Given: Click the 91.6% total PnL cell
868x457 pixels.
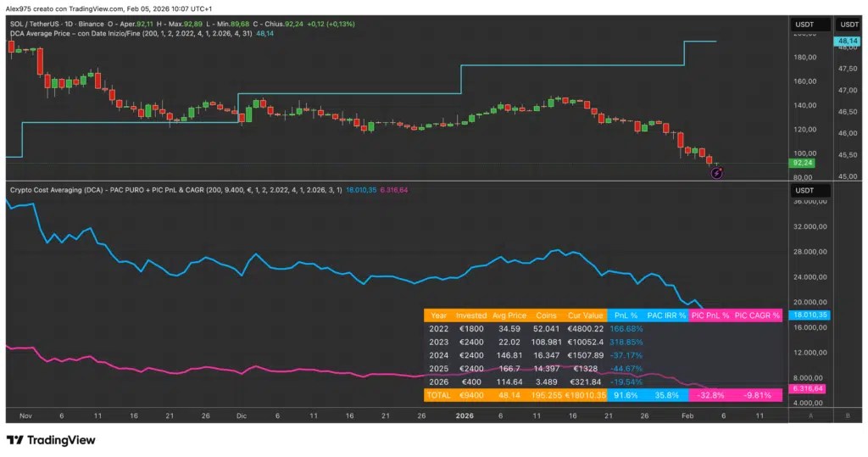Looking at the screenshot, I should (626, 395).
